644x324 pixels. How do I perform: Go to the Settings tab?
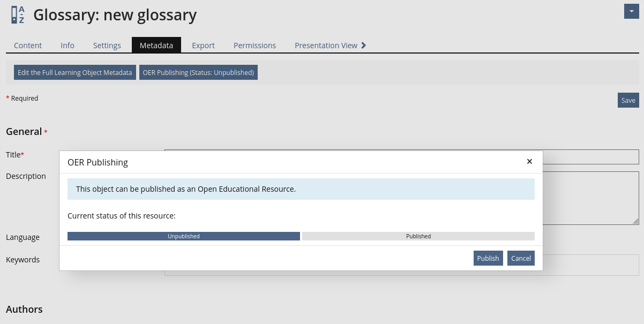click(x=107, y=46)
